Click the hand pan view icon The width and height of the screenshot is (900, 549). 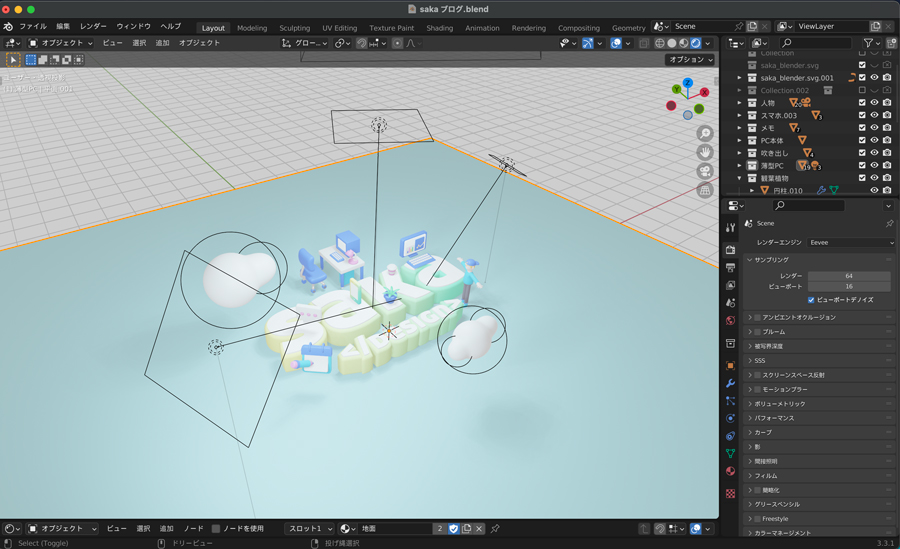click(x=705, y=152)
